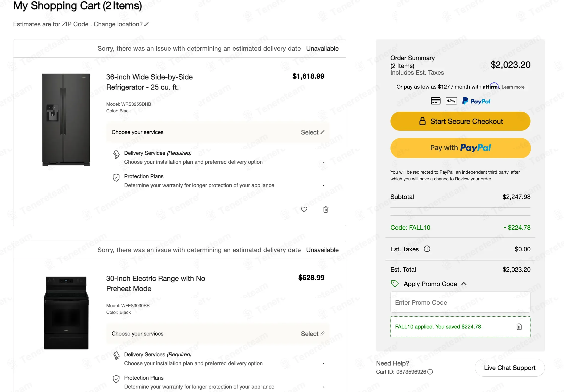The width and height of the screenshot is (564, 392).
Task: Click the PayPal logo under Affirm text
Action: (x=476, y=101)
